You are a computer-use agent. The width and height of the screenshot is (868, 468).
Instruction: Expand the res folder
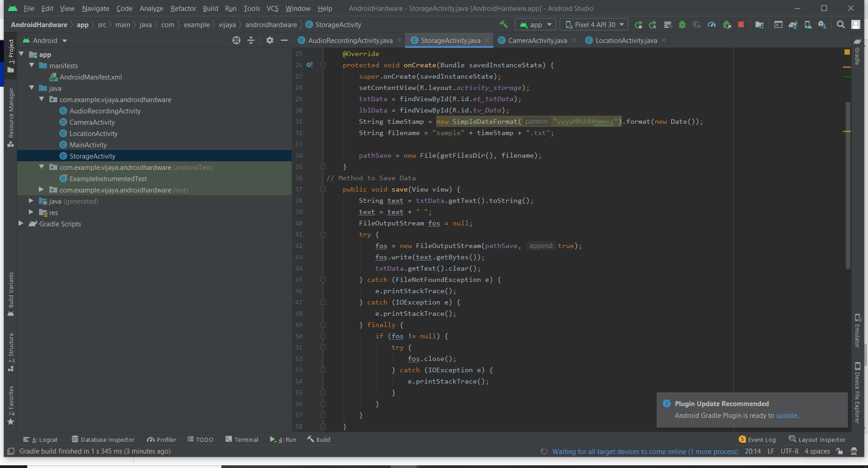31,212
